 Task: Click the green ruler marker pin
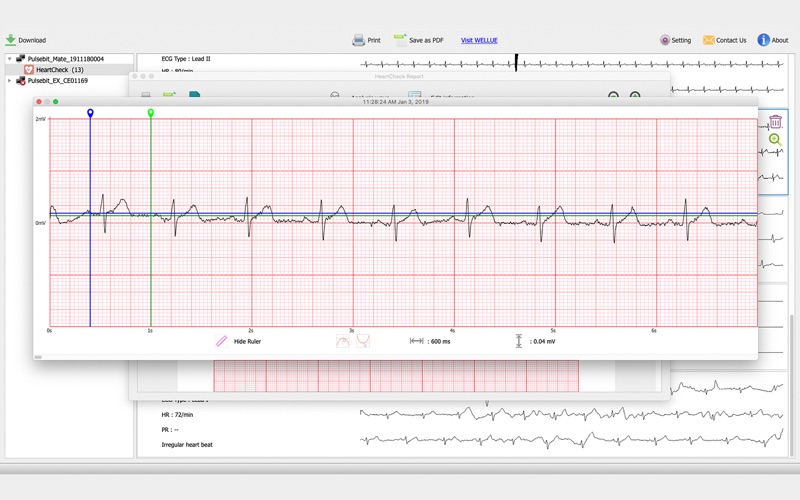(x=151, y=113)
